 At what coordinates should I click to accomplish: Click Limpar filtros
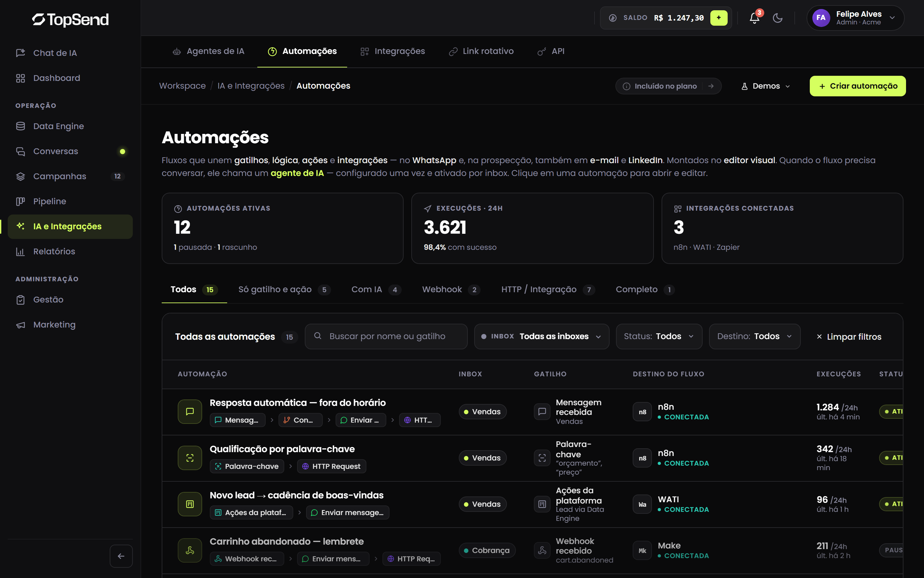848,337
